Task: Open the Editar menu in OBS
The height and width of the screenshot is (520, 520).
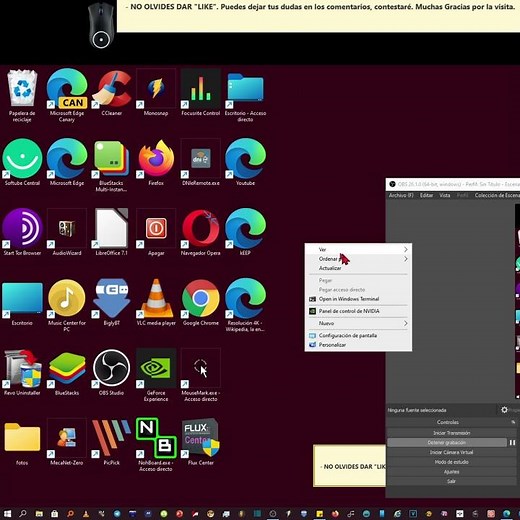Action: [x=426, y=195]
